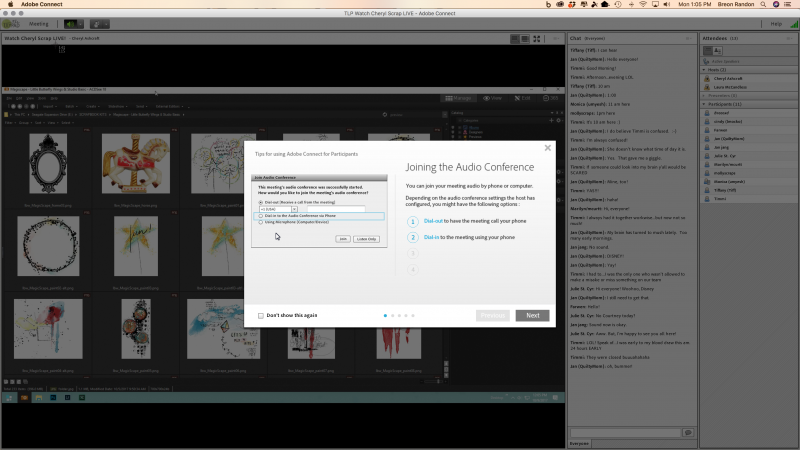The height and width of the screenshot is (450, 800).
Task: Click the step 1 Dial-out circle
Action: pos(413,221)
